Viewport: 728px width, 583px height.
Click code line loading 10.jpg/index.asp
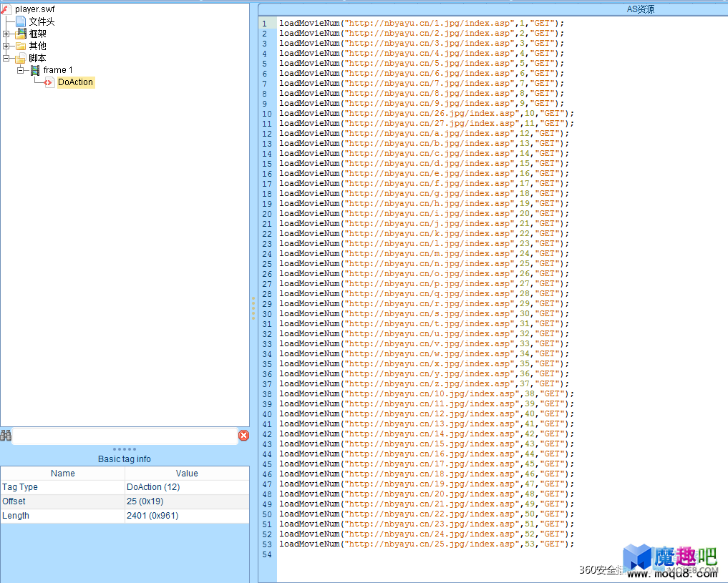coord(427,393)
